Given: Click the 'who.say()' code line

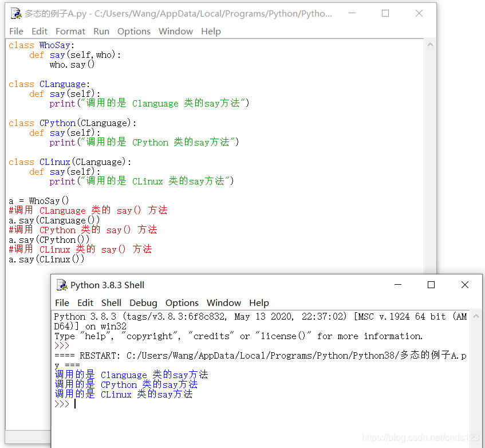Looking at the screenshot, I should (72, 65).
